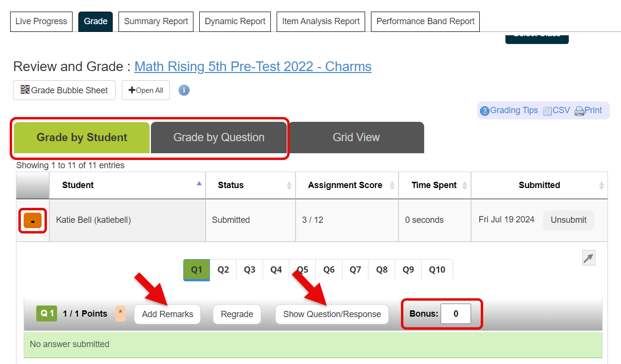
Task: Click Katie Bell (katiebell) student name
Action: pyautogui.click(x=93, y=220)
